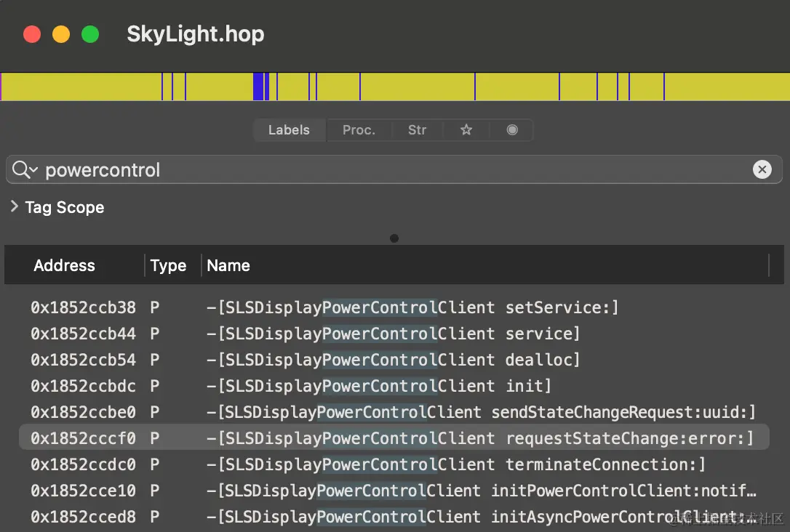Image resolution: width=790 pixels, height=532 pixels.
Task: Clear the search field with the X icon
Action: [x=762, y=170]
